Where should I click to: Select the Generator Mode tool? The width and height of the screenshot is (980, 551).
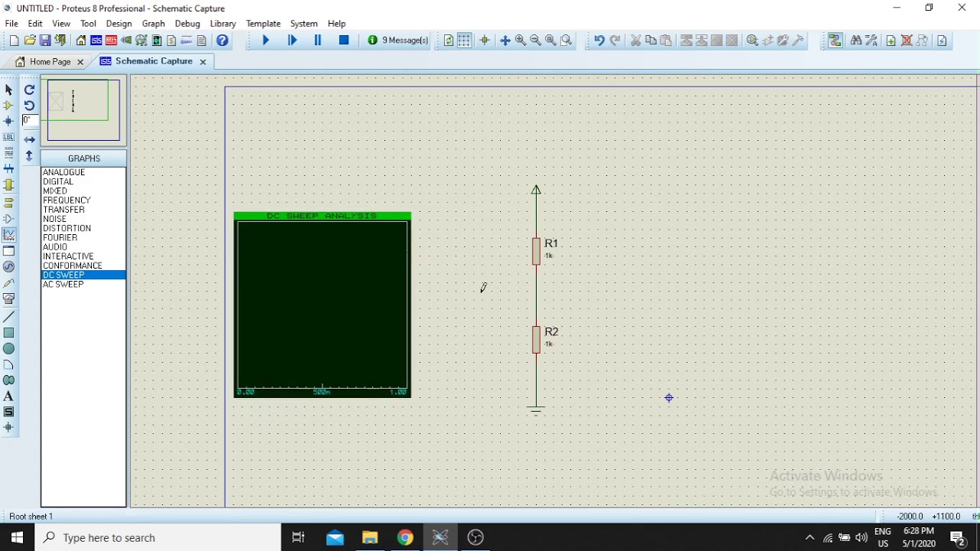point(8,266)
